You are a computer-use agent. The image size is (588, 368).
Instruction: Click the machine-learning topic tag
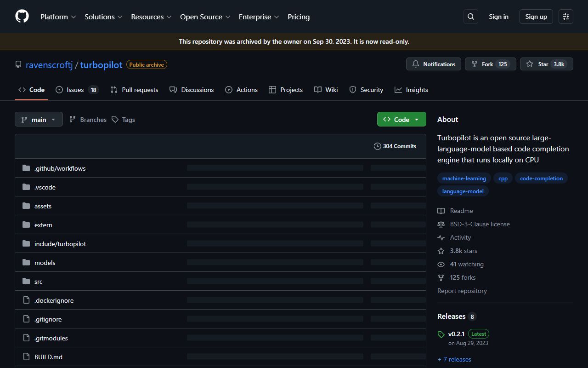464,178
